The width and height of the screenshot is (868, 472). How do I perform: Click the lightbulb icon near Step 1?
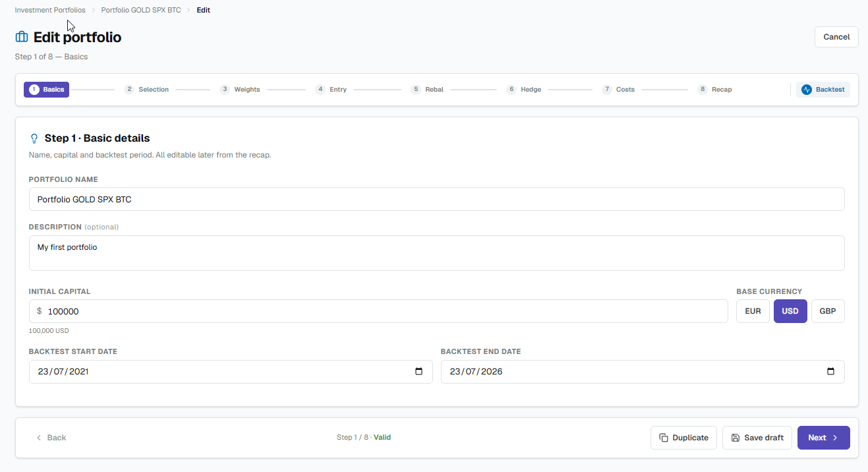[34, 138]
